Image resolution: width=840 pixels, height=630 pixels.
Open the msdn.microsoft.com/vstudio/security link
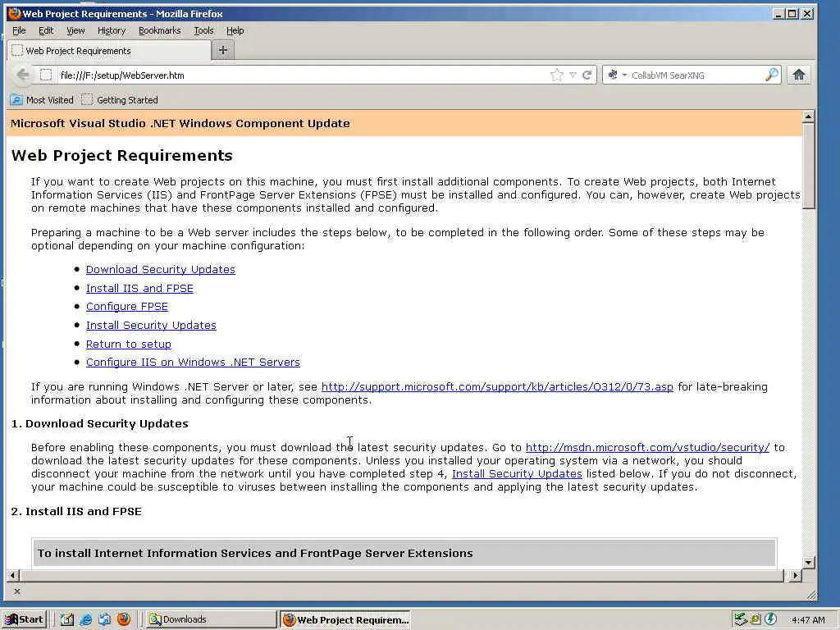(x=648, y=447)
